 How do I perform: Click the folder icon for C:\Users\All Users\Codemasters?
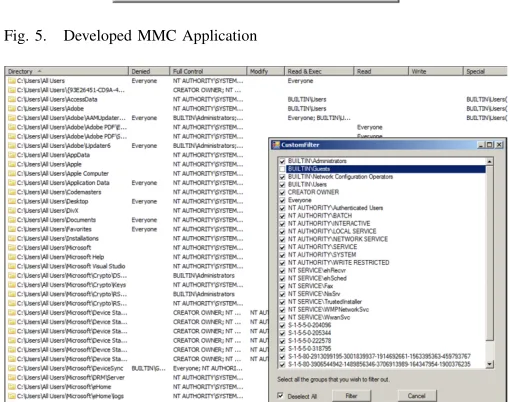pyautogui.click(x=12, y=192)
